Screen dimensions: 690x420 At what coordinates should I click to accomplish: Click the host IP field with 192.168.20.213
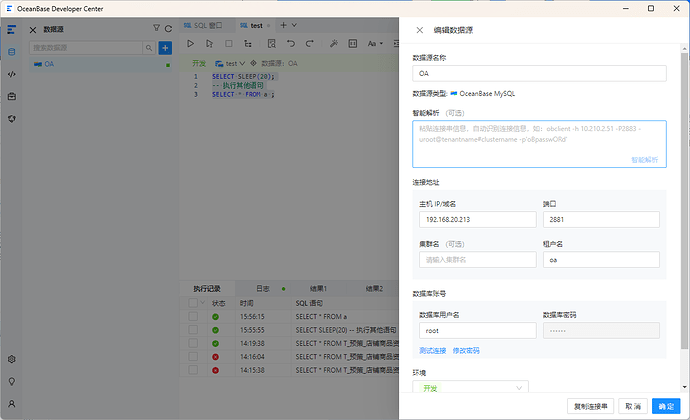(477, 220)
